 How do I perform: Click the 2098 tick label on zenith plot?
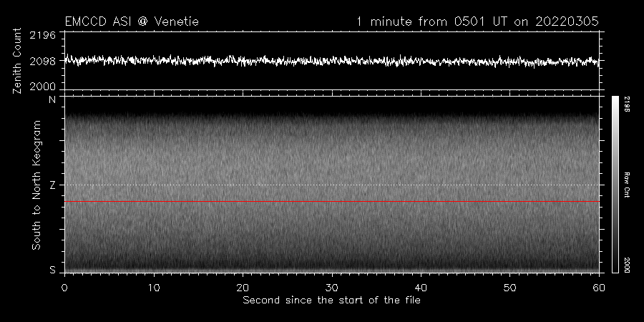pyautogui.click(x=43, y=62)
